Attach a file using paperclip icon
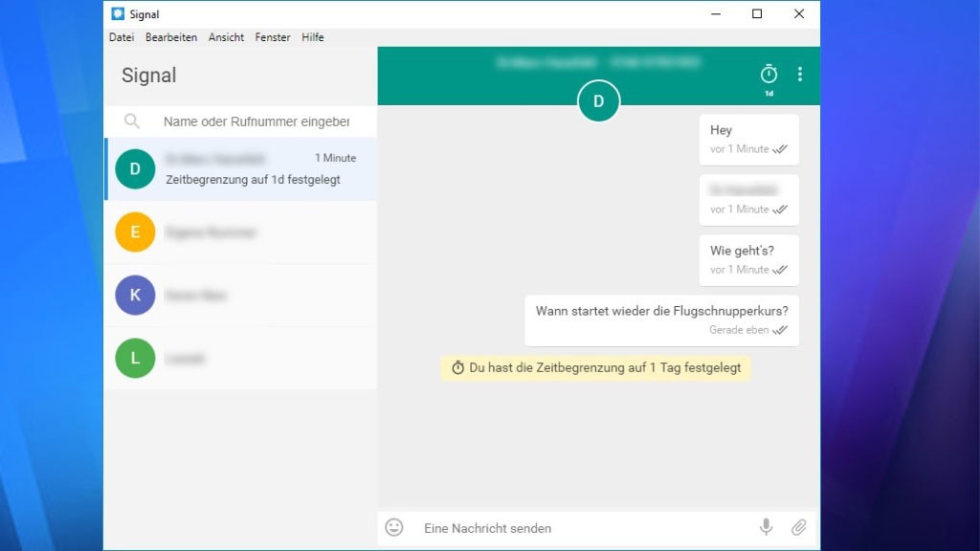This screenshot has height=551, width=980. (x=798, y=527)
